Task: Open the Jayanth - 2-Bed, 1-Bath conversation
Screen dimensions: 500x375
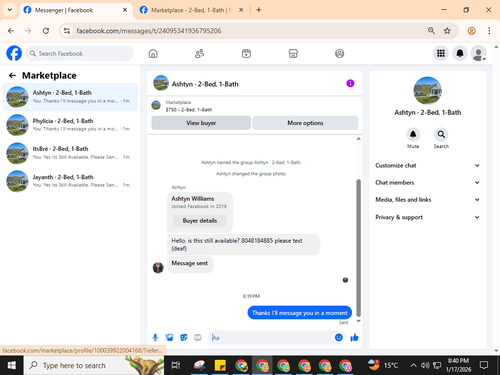Action: pos(70,181)
